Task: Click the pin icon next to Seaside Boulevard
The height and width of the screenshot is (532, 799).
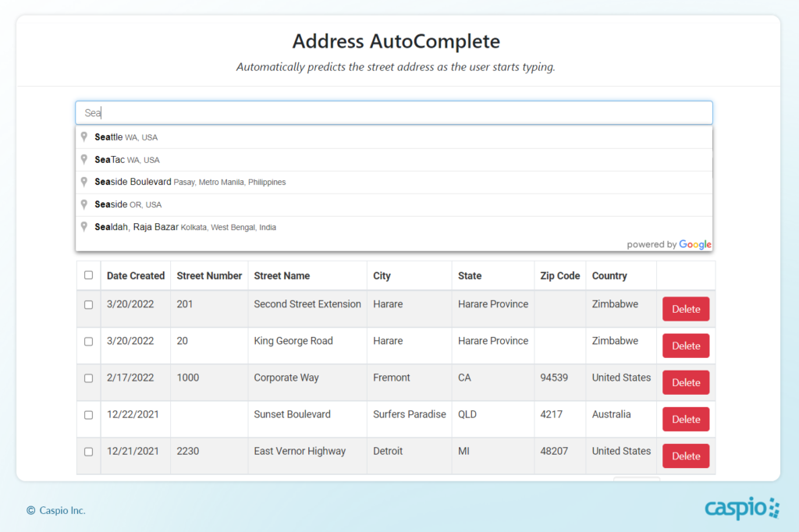Action: tap(84, 182)
